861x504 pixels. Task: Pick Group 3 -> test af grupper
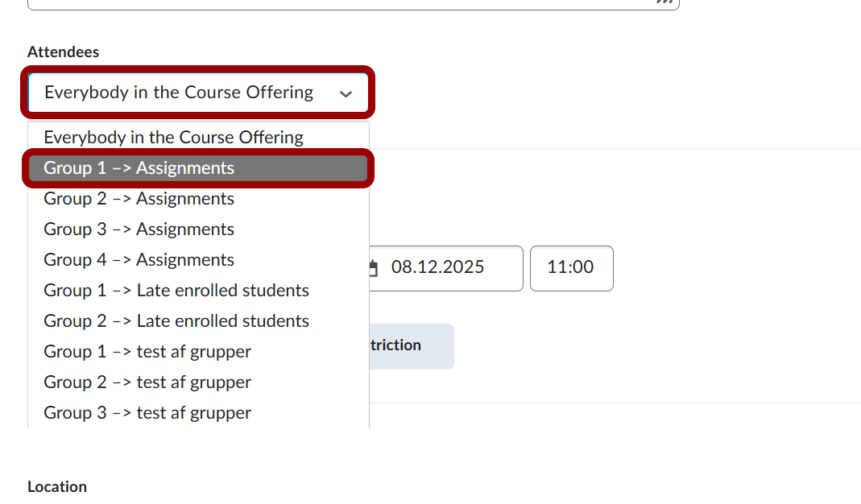147,413
